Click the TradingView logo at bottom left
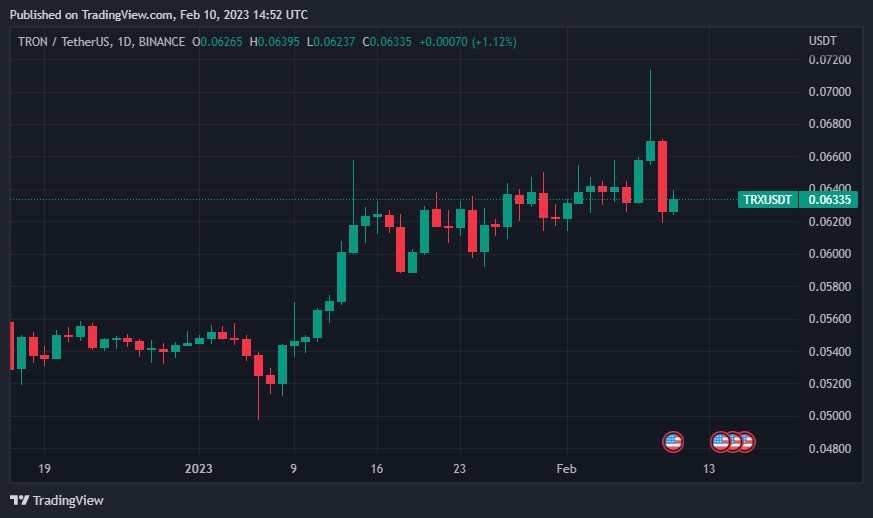 (57, 500)
